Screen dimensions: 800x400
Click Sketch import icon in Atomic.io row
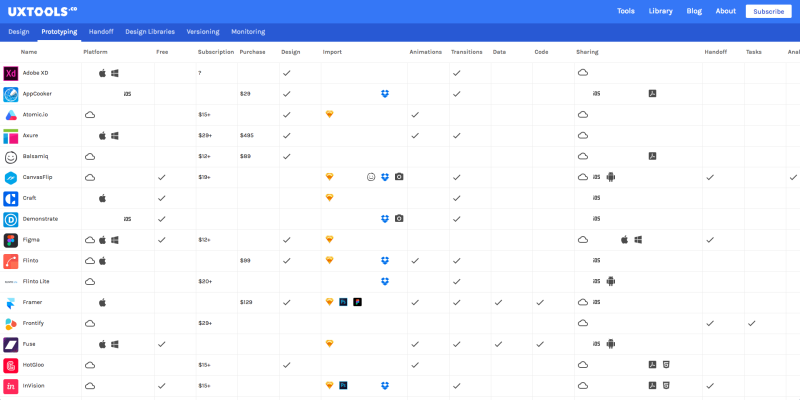[330, 114]
